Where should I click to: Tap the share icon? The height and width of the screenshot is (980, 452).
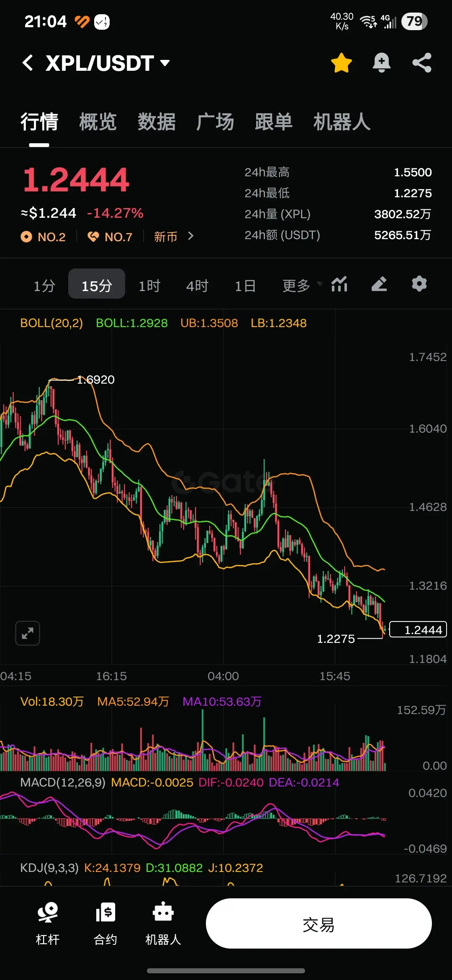[421, 63]
